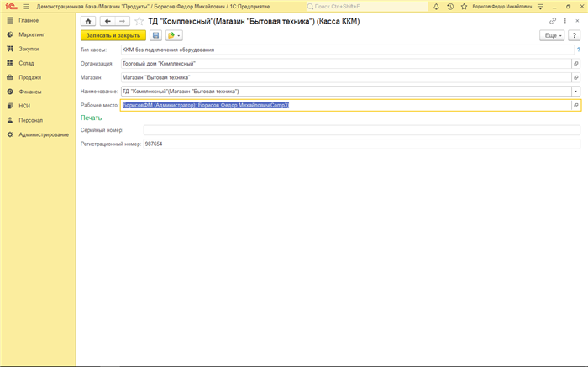Open the create-based-on dropdown button

click(174, 35)
